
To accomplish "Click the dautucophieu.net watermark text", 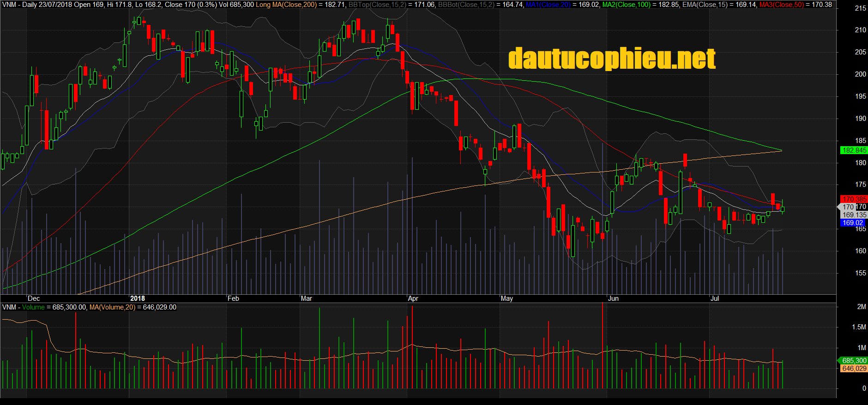I will pos(612,59).
